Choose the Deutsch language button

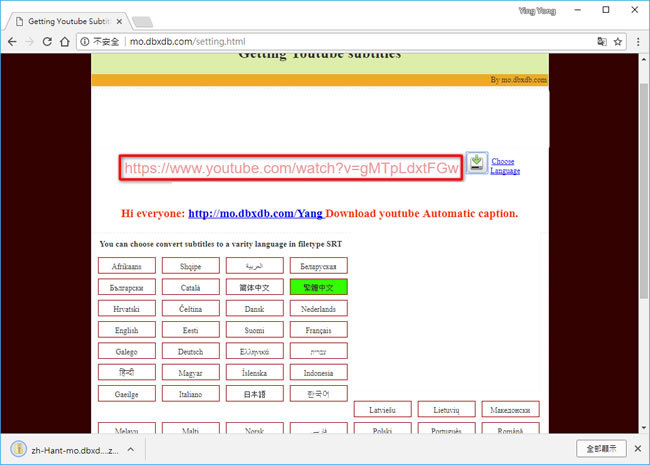click(191, 351)
